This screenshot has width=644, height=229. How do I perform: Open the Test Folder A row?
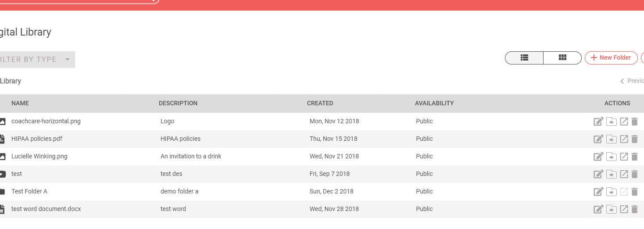29,192
